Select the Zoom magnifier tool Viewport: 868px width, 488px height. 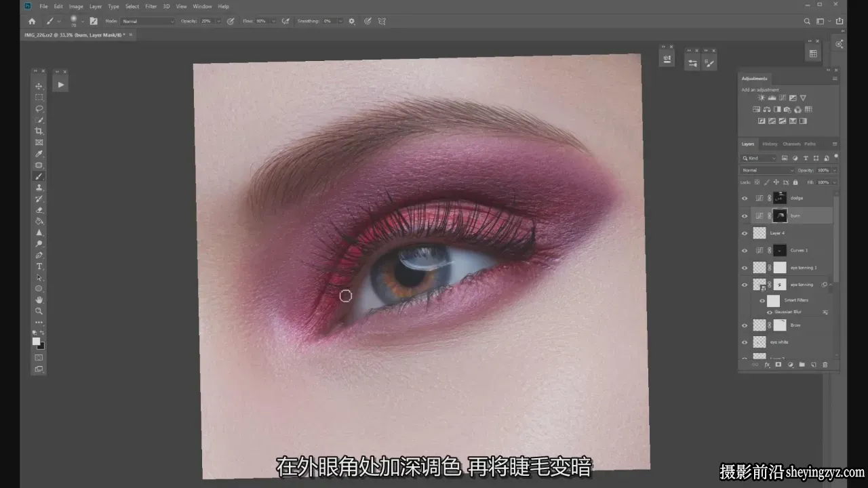(39, 311)
